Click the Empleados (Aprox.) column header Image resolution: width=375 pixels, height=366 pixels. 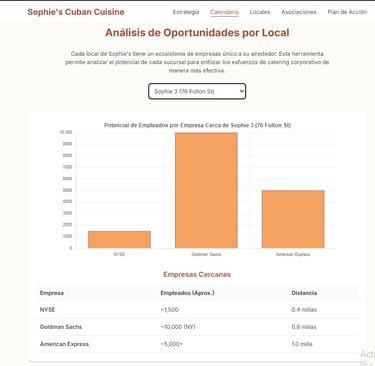point(187,293)
